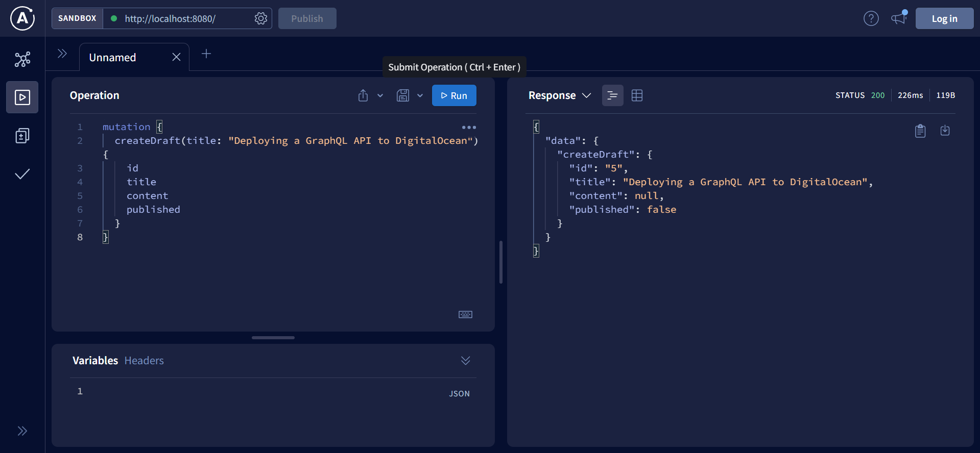Switch response to table view
Viewport: 980px width, 453px height.
[637, 95]
